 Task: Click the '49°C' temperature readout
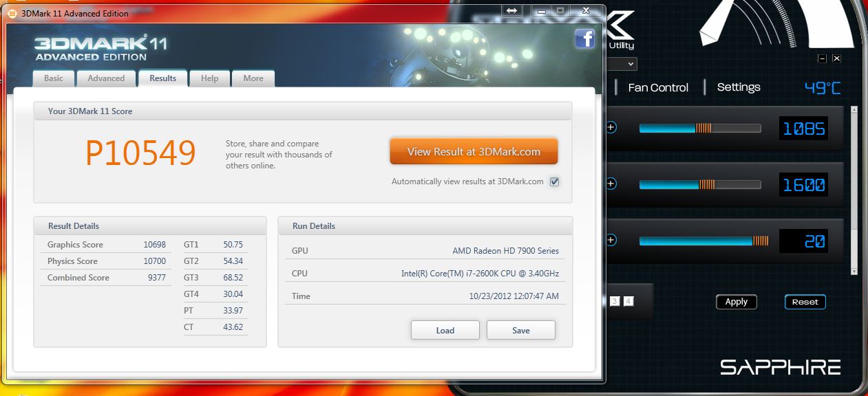tap(823, 88)
